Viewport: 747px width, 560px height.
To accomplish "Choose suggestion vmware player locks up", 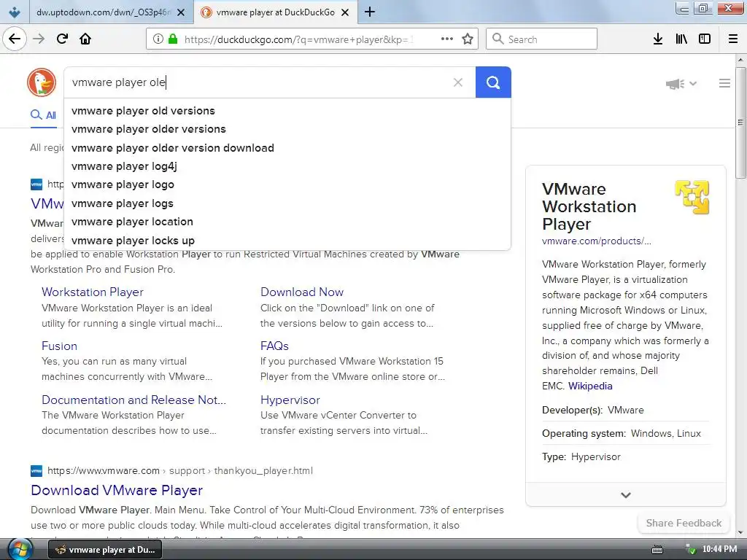I will pyautogui.click(x=287, y=241).
